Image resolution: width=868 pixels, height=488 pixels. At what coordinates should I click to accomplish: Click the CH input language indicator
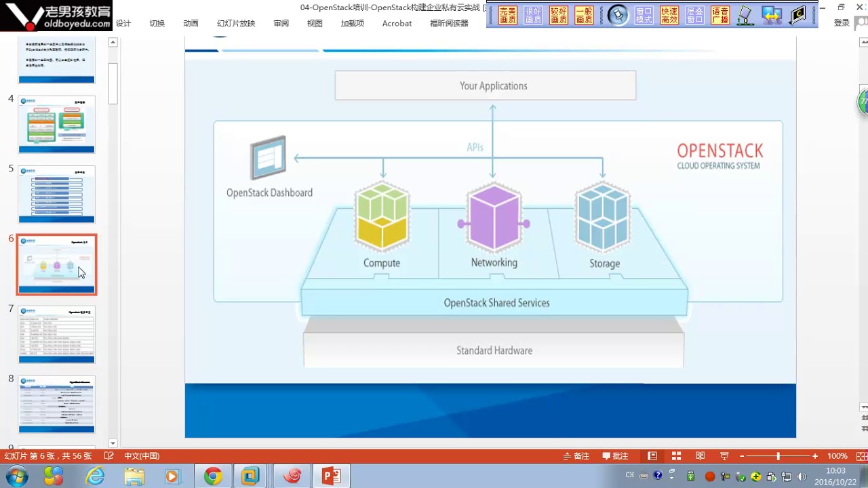tap(630, 475)
